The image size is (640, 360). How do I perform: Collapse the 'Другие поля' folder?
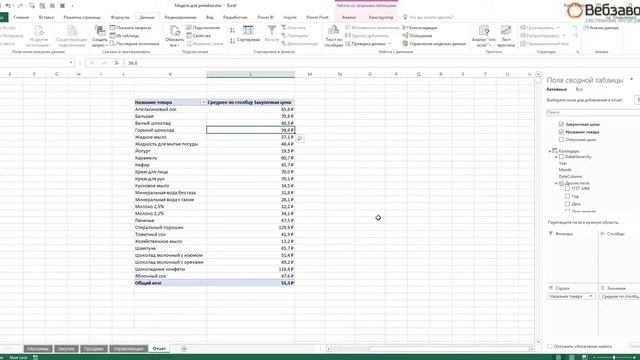[556, 184]
